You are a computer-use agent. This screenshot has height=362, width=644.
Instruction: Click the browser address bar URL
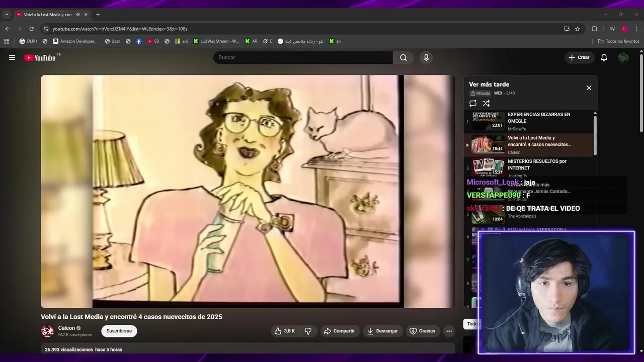120,29
